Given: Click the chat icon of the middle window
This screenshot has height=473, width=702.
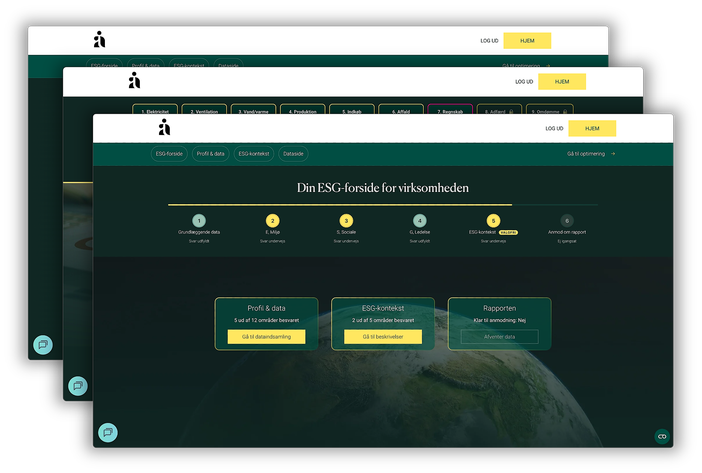Looking at the screenshot, I should [77, 386].
